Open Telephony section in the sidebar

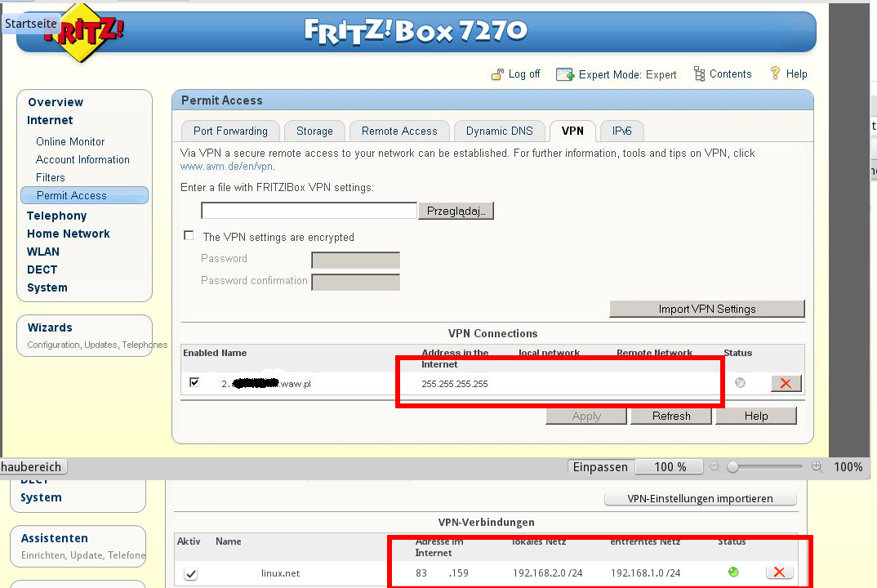click(x=56, y=216)
